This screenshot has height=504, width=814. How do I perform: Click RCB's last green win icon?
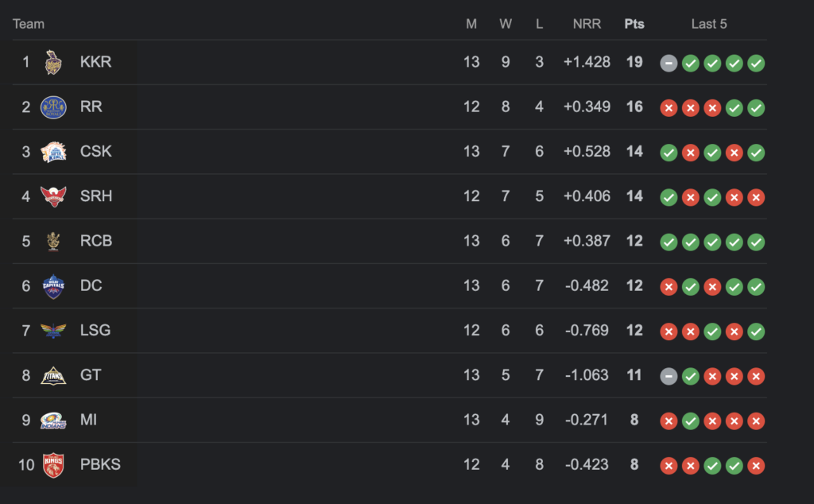756,242
